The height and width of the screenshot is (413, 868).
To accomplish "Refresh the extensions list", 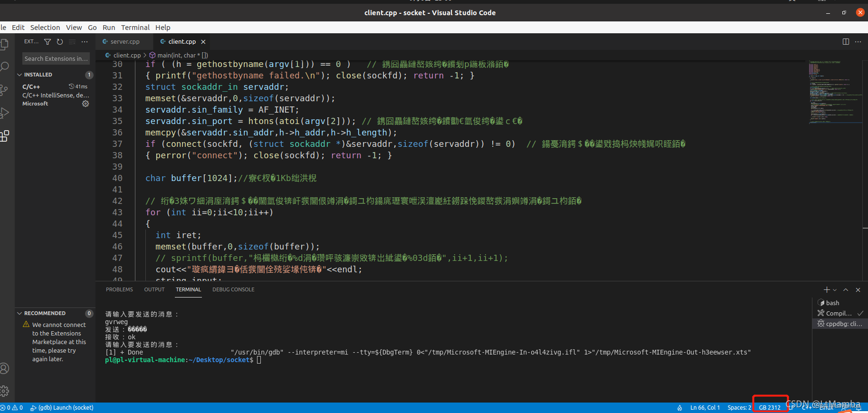I will (60, 42).
